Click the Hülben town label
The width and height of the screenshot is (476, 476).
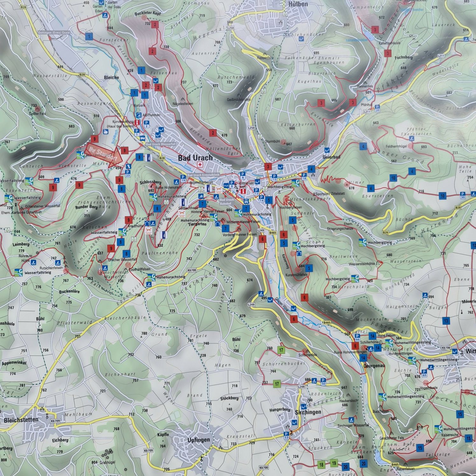pyautogui.click(x=298, y=4)
